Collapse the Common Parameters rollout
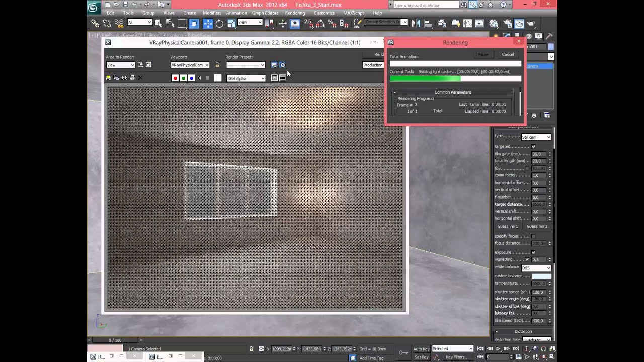The width and height of the screenshot is (644, 362). click(452, 92)
